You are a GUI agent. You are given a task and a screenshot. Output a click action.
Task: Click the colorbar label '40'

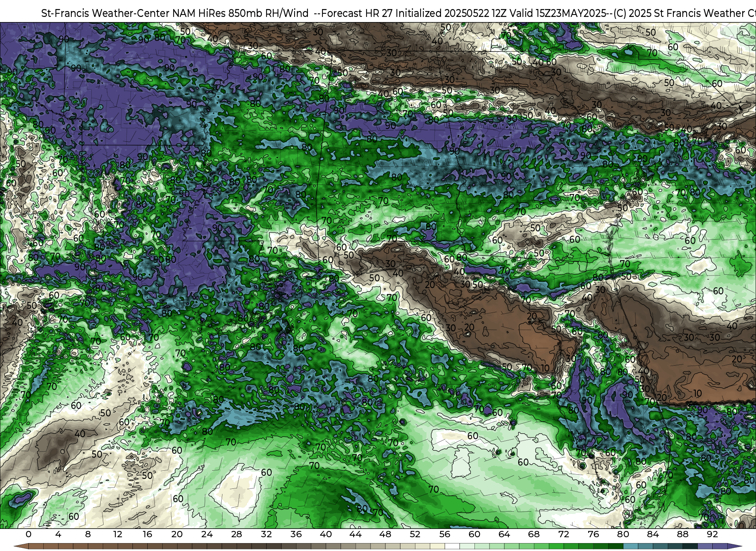(x=326, y=534)
